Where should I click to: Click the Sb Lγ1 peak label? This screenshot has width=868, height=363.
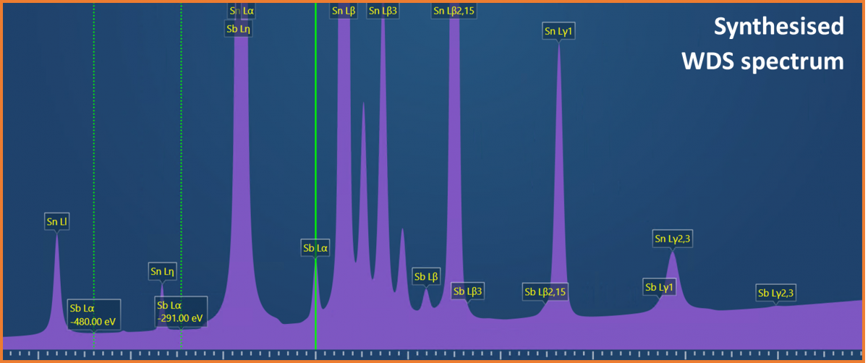(659, 287)
